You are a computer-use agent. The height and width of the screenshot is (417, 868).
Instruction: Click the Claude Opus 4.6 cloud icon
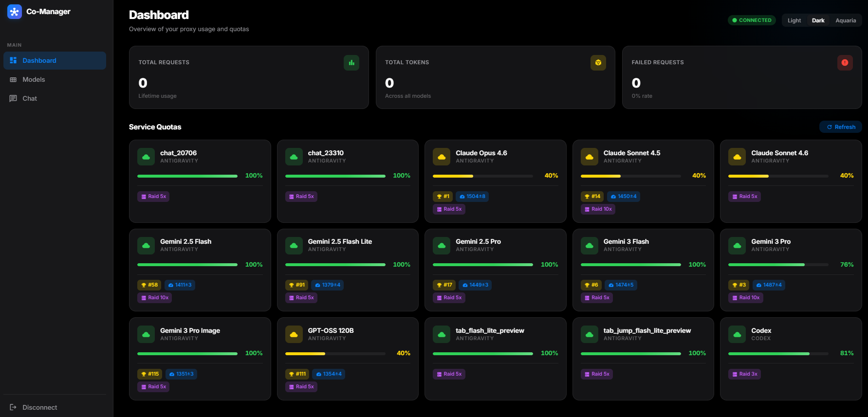[x=442, y=157]
